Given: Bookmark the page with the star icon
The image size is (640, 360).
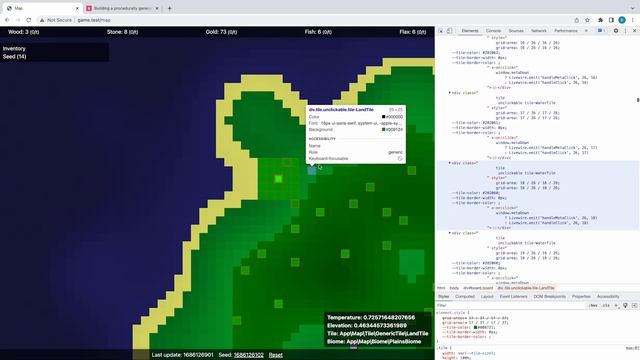Looking at the screenshot, I should pos(587,20).
